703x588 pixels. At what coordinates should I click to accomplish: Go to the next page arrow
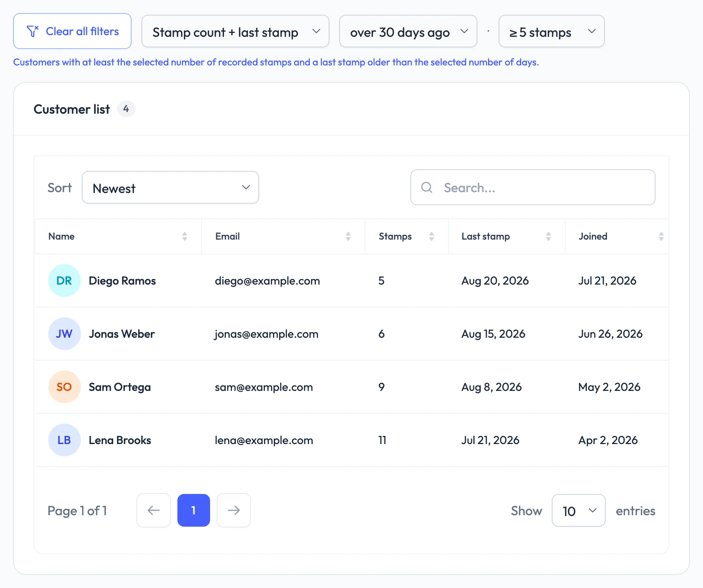[x=234, y=510]
